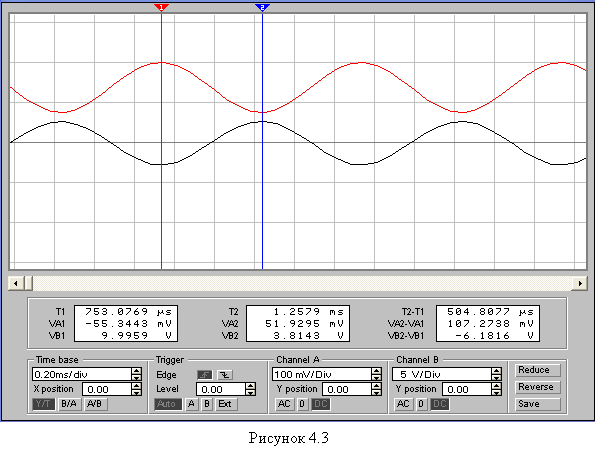Click the scroll right arrow
This screenshot has width=596, height=451.
point(580,283)
